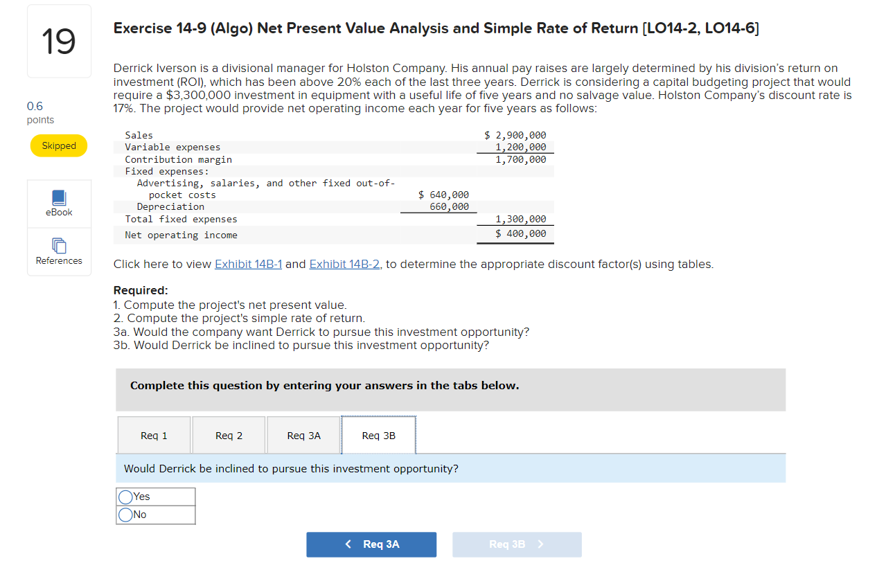The height and width of the screenshot is (588, 877).
Task: Switch to the Req 2 tab
Action: point(229,436)
